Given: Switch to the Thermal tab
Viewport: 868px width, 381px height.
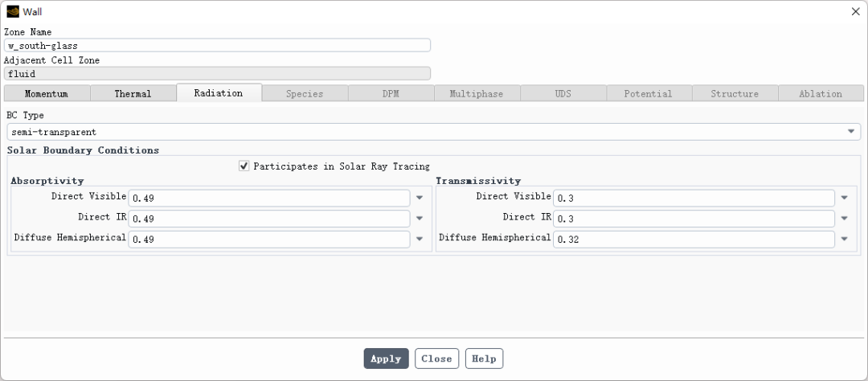Looking at the screenshot, I should [133, 94].
